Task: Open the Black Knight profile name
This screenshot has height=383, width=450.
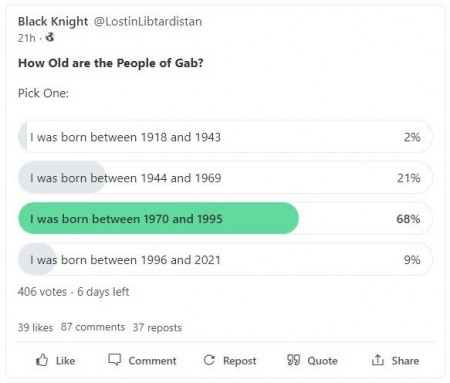Action: coord(53,21)
